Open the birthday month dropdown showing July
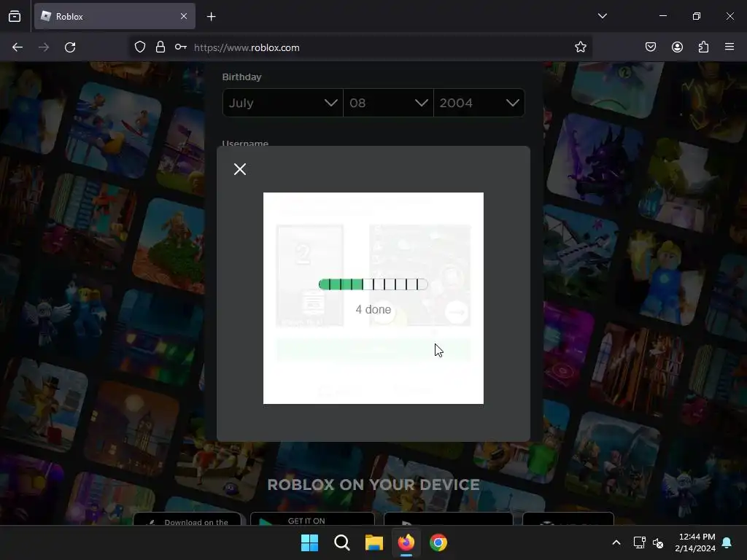This screenshot has height=560, width=747. (283, 103)
